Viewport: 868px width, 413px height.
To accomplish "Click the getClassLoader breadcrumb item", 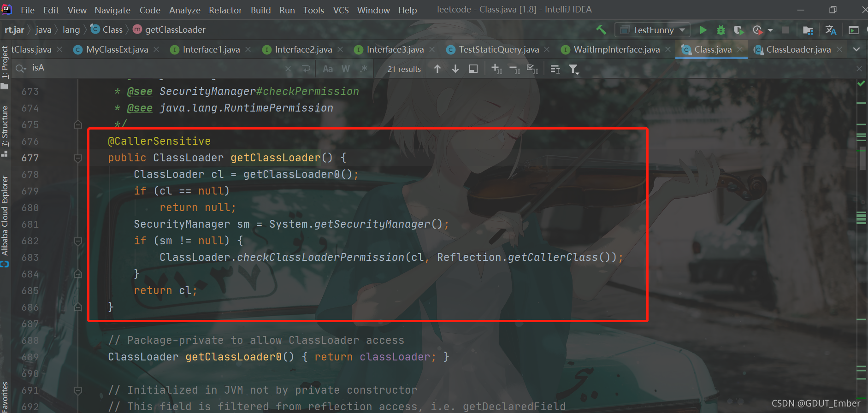I will click(x=169, y=30).
